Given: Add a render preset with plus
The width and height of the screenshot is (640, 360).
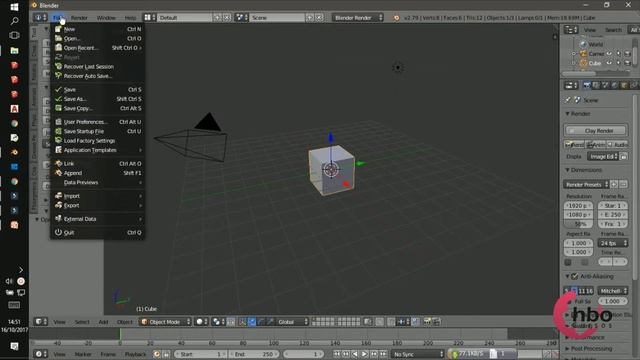Looking at the screenshot, I should click(614, 184).
